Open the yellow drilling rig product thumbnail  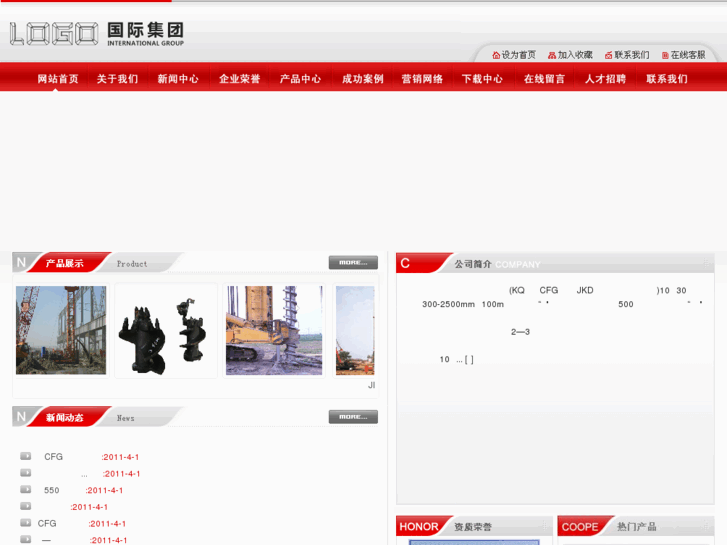274,330
